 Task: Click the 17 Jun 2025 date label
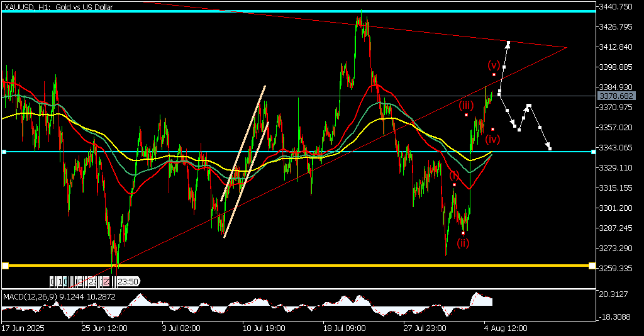point(23,328)
